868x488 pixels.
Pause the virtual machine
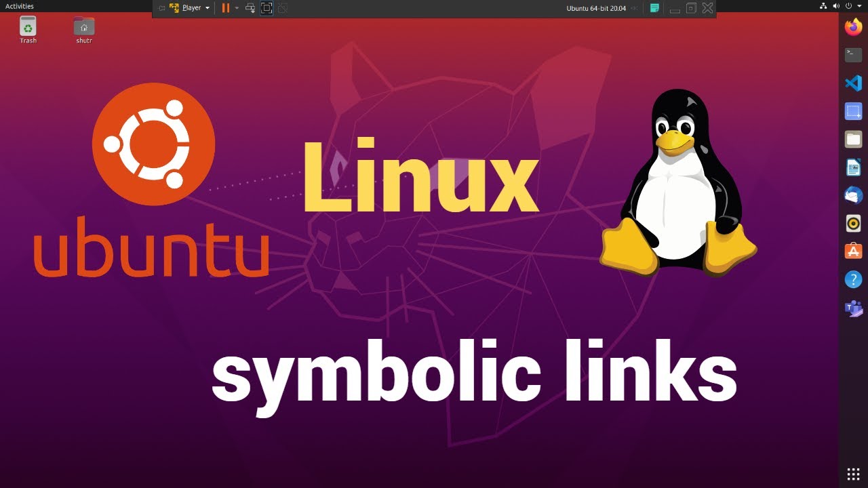[226, 8]
